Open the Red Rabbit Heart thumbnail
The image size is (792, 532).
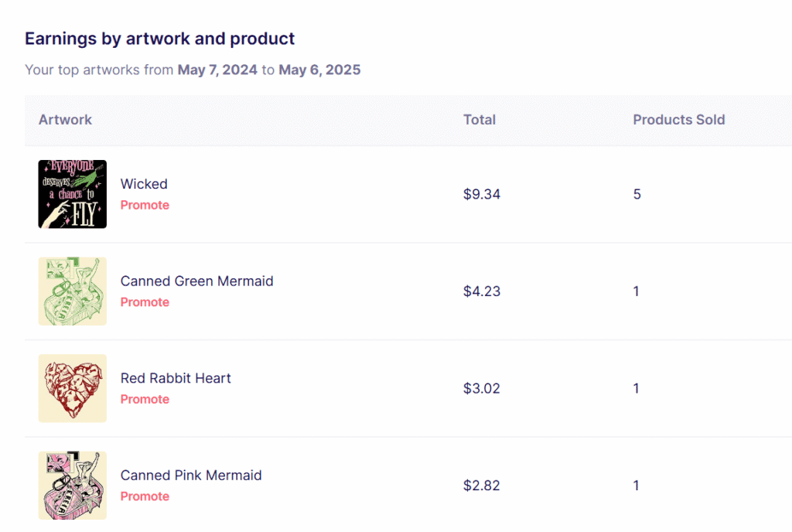[72, 388]
